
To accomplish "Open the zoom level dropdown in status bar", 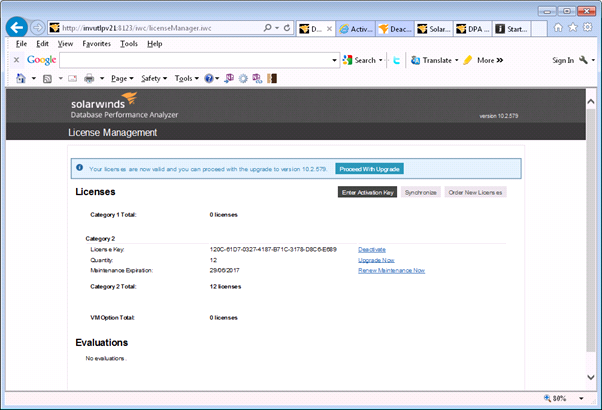I will 581,398.
